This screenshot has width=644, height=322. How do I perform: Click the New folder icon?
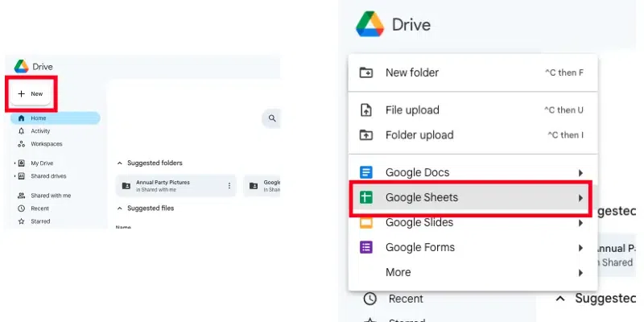point(366,72)
